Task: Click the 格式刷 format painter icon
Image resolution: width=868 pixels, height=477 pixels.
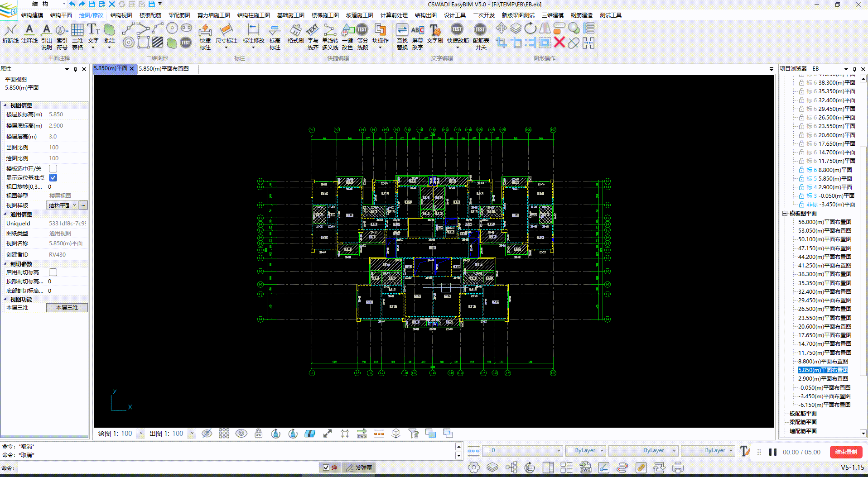Action: pos(295,34)
